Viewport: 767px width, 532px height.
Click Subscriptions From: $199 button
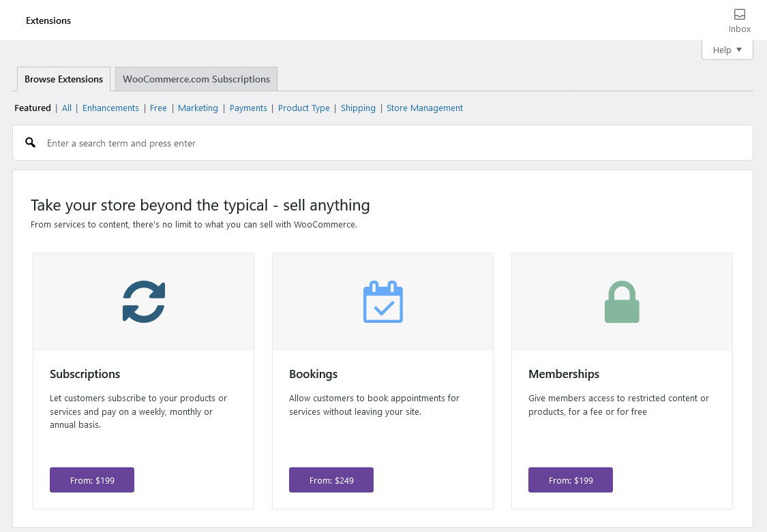coord(92,480)
